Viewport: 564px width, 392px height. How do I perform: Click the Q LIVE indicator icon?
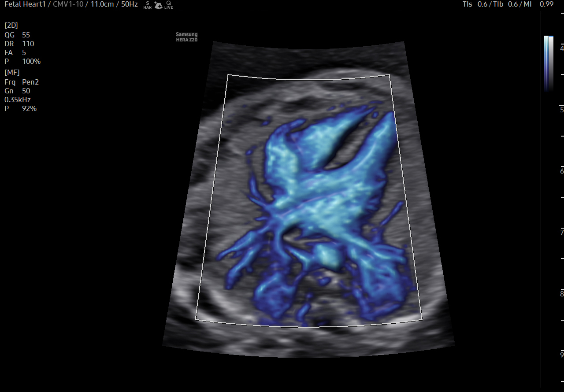pyautogui.click(x=169, y=5)
